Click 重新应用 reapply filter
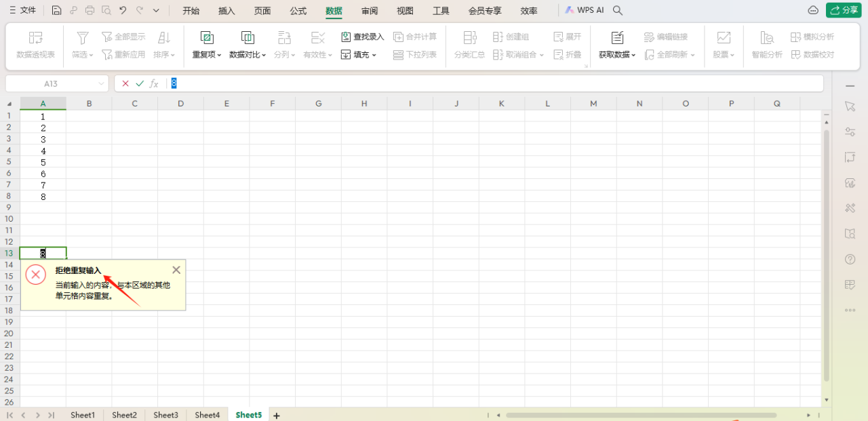Screen dimensions: 868x421 pyautogui.click(x=123, y=54)
